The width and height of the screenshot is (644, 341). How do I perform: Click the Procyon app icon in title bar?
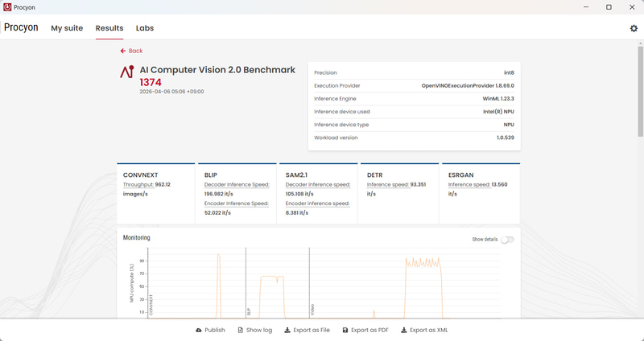7,7
